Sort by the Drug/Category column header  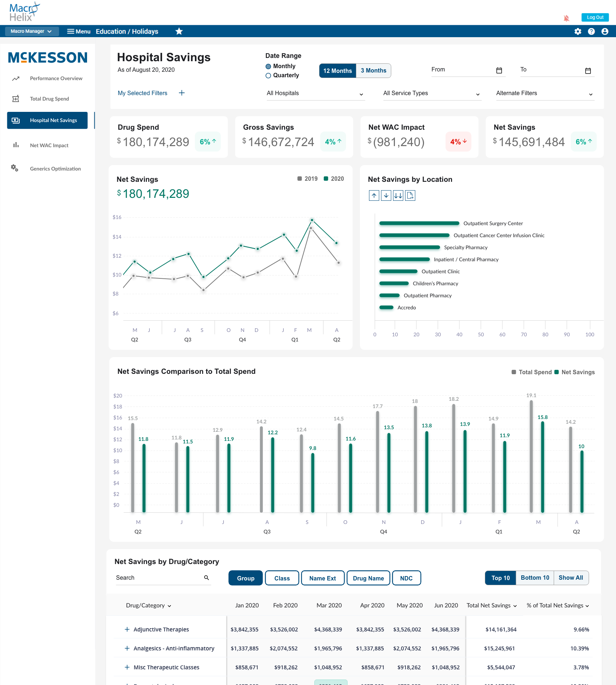click(149, 606)
